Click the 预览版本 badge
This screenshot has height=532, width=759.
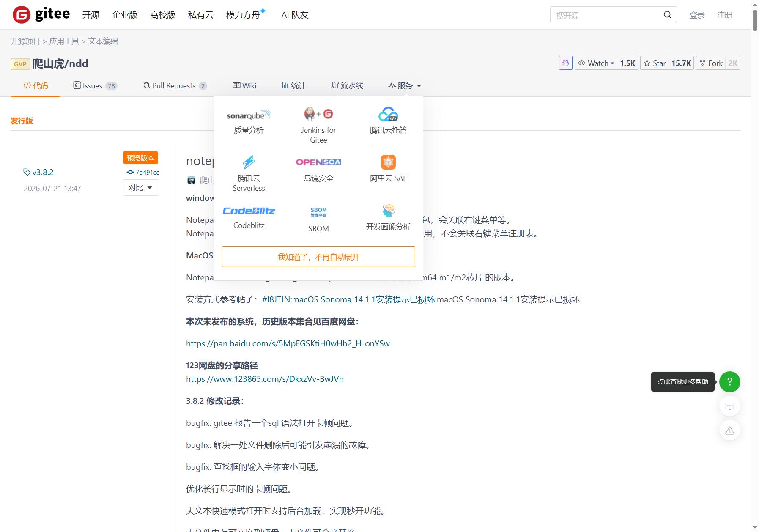[x=140, y=158]
